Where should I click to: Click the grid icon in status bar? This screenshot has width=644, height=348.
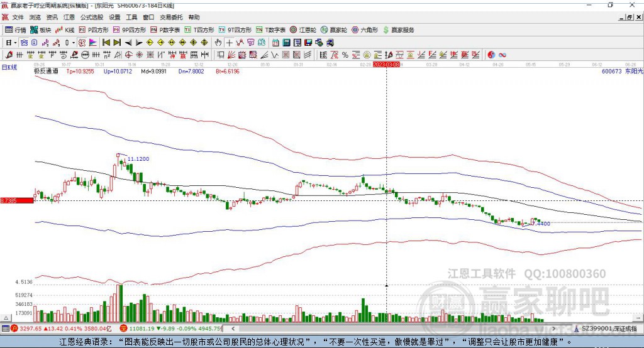[x=5, y=329]
